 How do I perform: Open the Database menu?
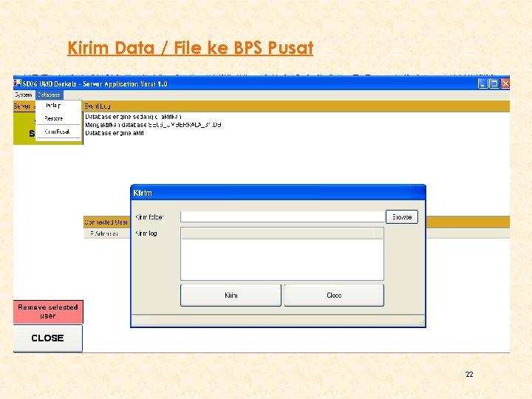click(x=49, y=95)
